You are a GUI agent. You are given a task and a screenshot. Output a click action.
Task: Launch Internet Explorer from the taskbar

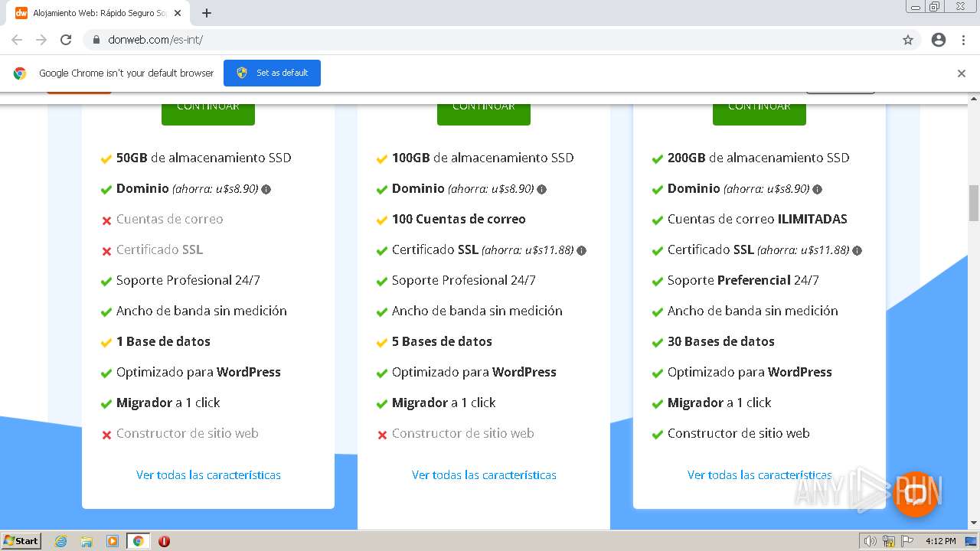coord(61,541)
